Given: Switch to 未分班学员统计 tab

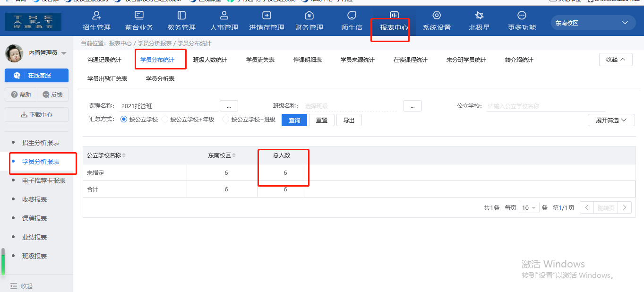Looking at the screenshot, I should pyautogui.click(x=466, y=60).
